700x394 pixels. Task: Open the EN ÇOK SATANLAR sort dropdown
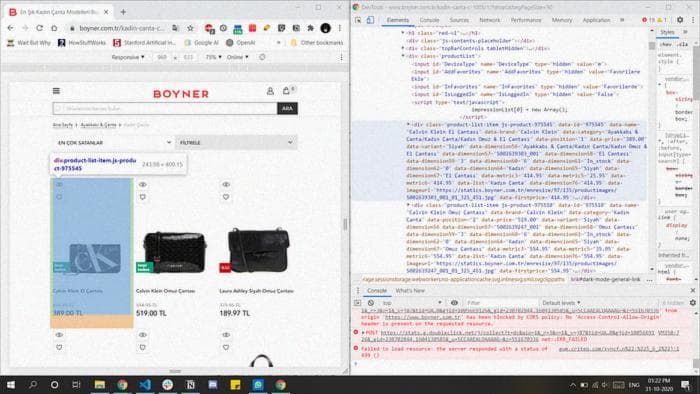coord(113,142)
